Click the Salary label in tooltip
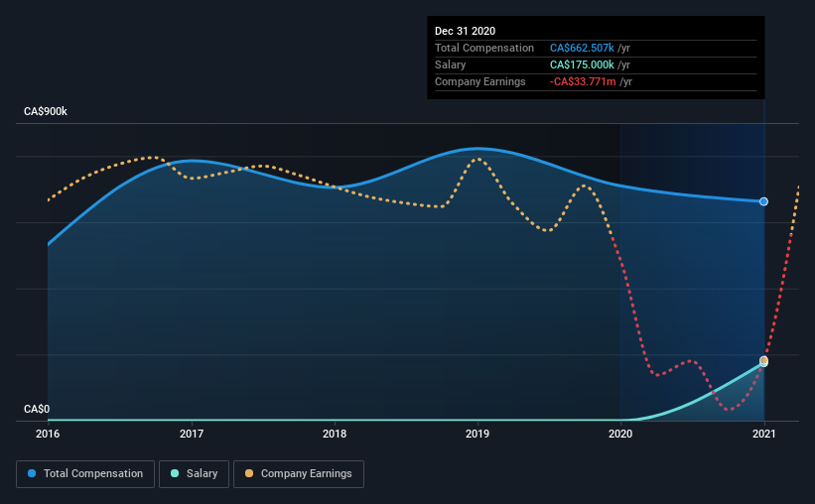 (x=450, y=64)
